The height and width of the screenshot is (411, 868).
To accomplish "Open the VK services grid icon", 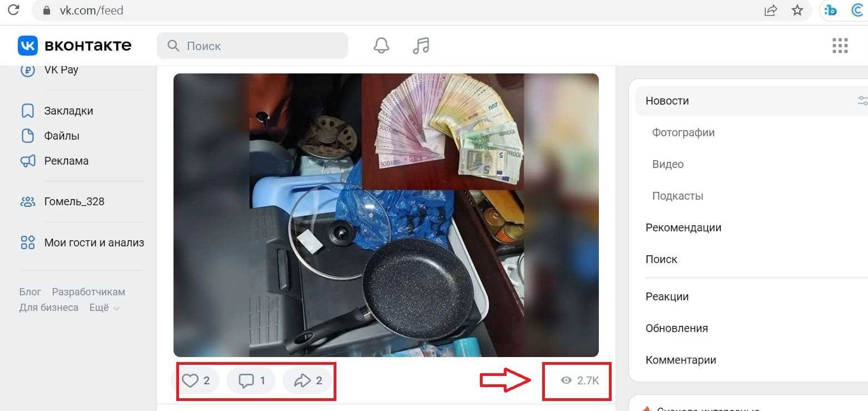I will coord(840,46).
